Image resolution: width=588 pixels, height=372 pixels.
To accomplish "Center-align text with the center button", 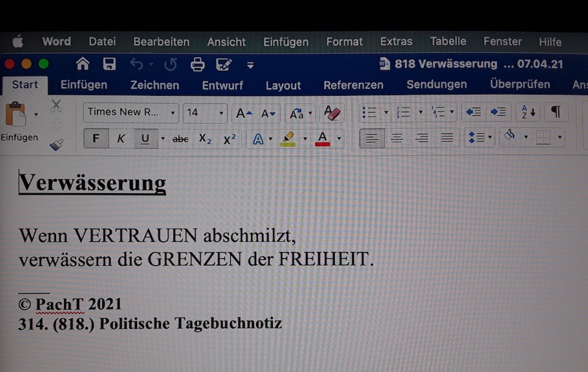I will pos(397,138).
